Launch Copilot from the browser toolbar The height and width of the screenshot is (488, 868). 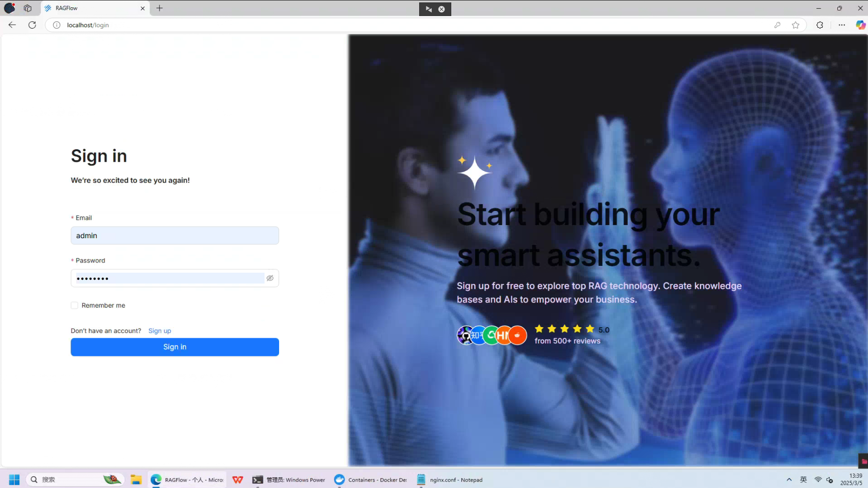[x=860, y=25]
